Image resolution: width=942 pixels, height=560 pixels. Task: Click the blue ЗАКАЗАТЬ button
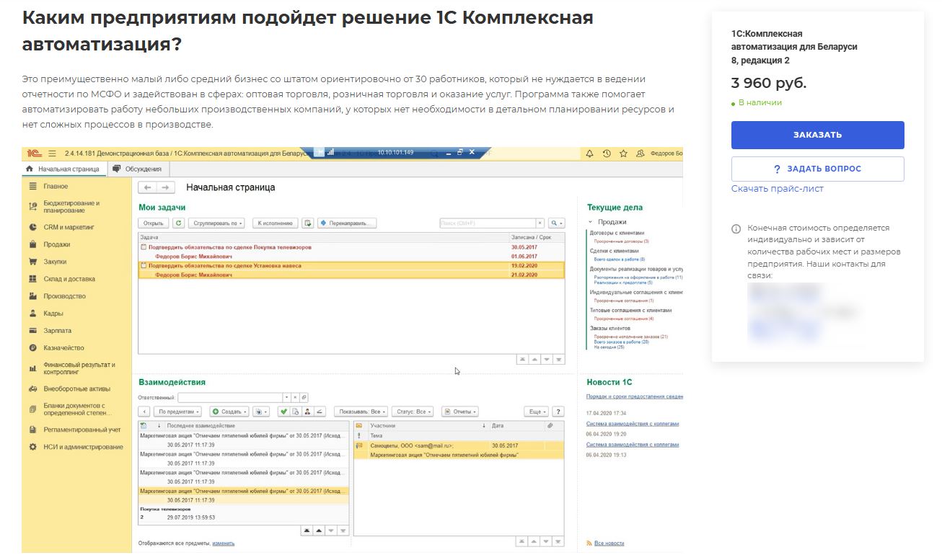coord(817,135)
